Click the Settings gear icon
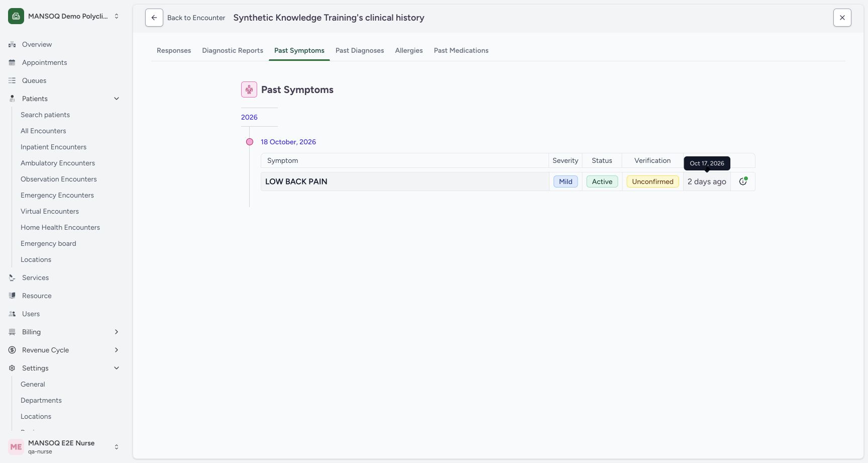Screen dimensions: 868x463 click(12, 368)
